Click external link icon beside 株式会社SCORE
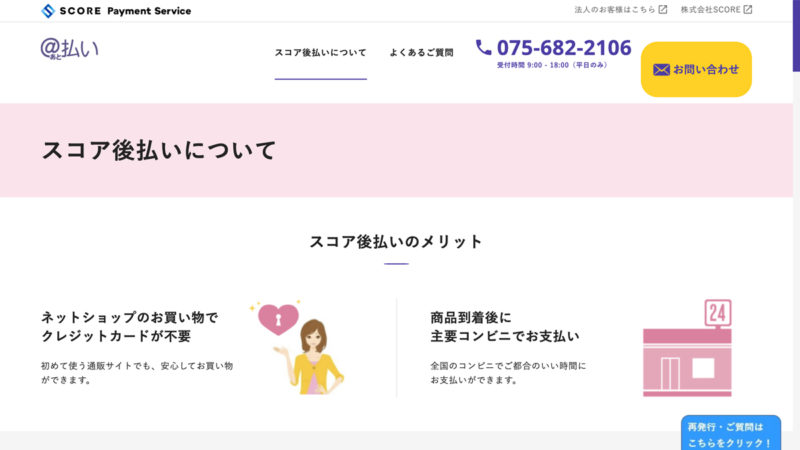 click(747, 9)
